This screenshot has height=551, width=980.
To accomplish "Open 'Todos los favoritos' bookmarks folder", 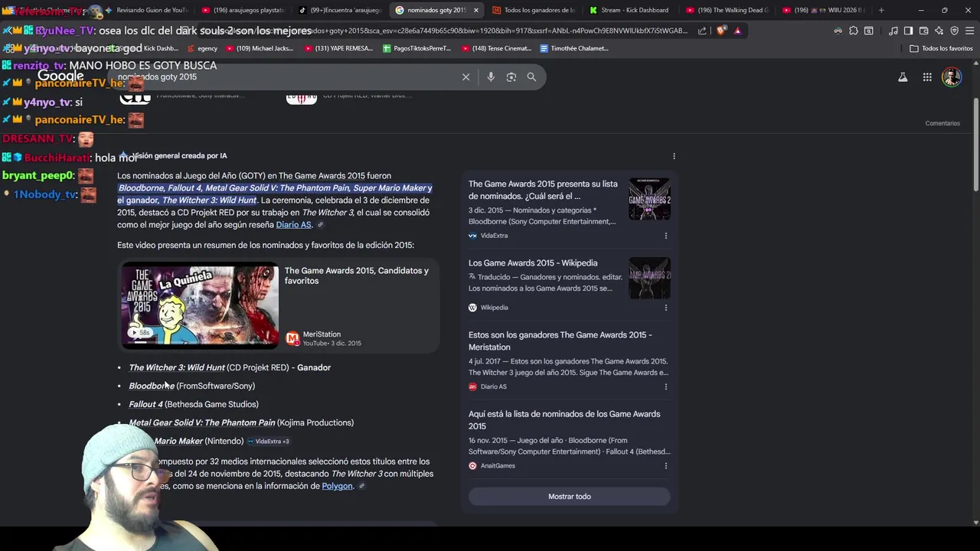I will point(941,48).
